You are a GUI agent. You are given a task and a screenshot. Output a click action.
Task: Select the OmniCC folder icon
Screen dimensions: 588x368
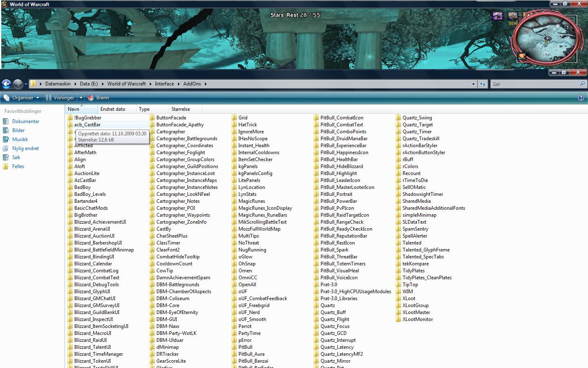[x=234, y=278]
